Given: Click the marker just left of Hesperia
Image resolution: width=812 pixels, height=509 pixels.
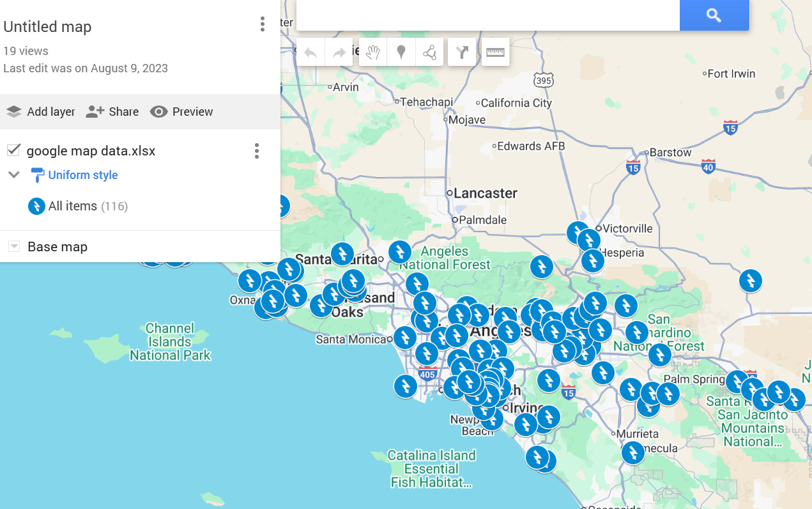Looking at the screenshot, I should [593, 261].
